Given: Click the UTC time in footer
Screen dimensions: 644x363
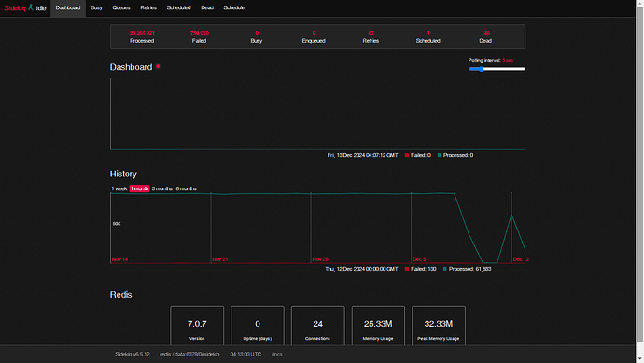Looking at the screenshot, I should click(x=245, y=354).
